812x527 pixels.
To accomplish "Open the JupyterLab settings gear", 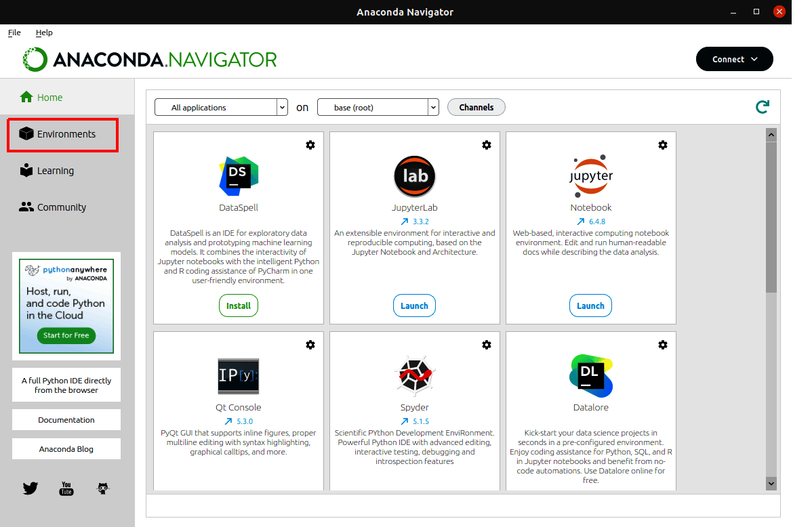I will click(x=487, y=144).
